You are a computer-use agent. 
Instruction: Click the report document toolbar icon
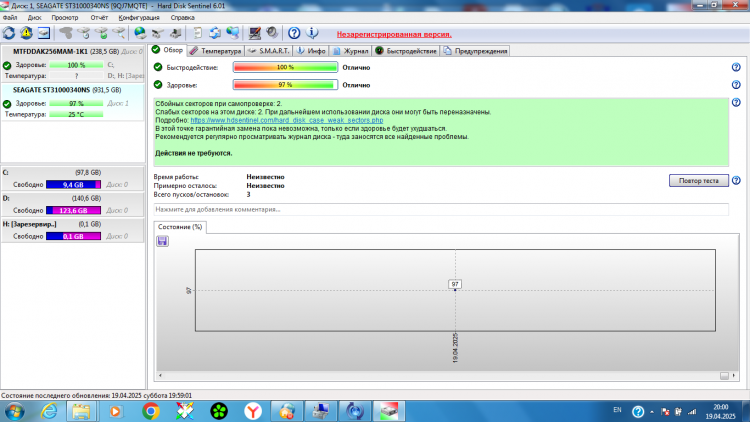[x=197, y=33]
